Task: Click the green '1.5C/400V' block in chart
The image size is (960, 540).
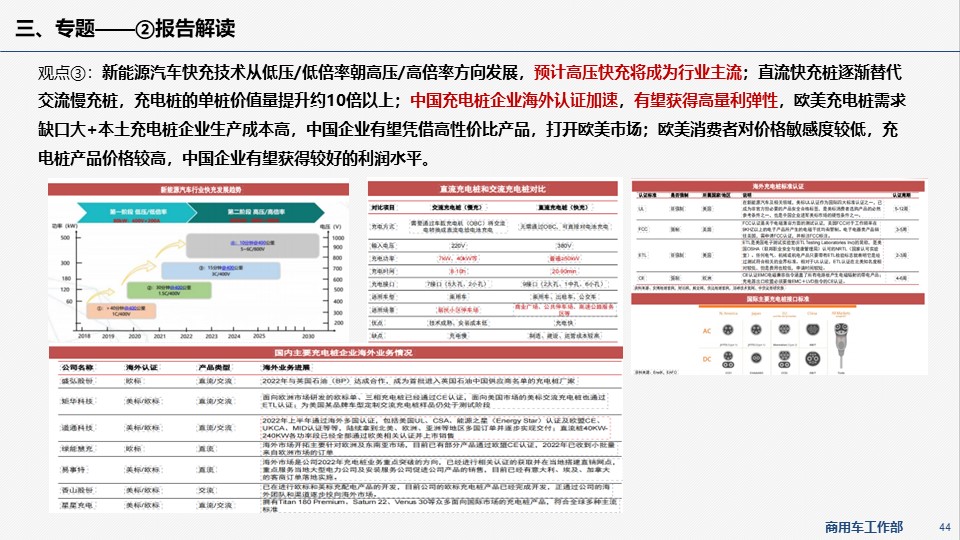Action: pyautogui.click(x=168, y=290)
